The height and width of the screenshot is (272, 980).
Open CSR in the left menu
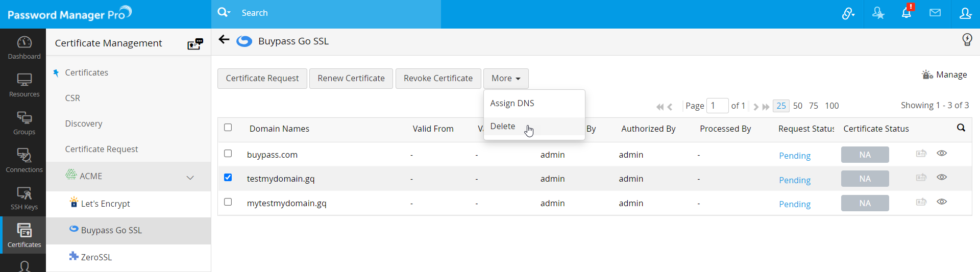pyautogui.click(x=72, y=98)
